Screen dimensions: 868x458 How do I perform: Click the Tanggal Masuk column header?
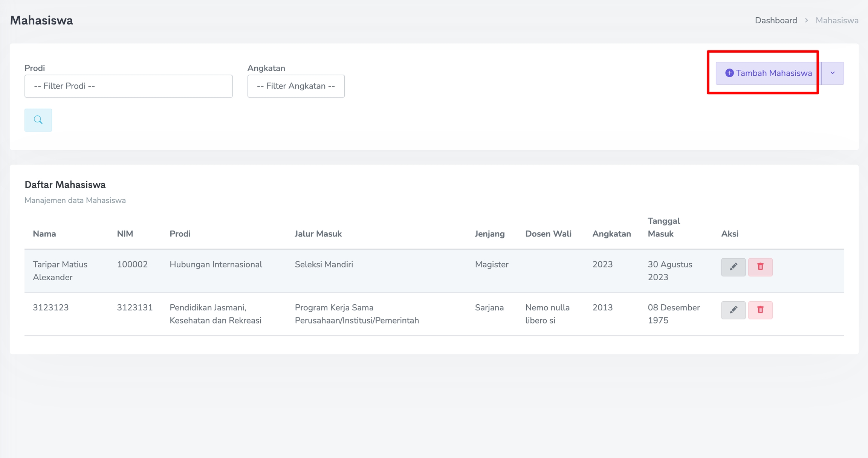click(663, 227)
